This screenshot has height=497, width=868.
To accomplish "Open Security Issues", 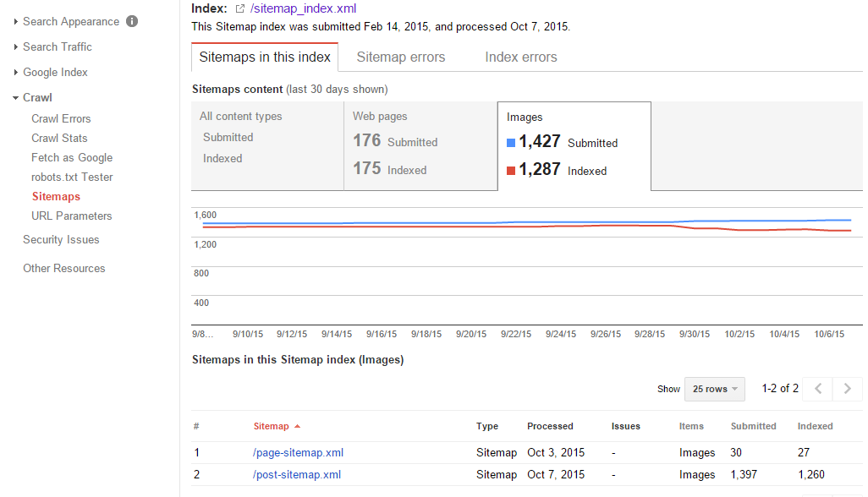I will pyautogui.click(x=61, y=239).
